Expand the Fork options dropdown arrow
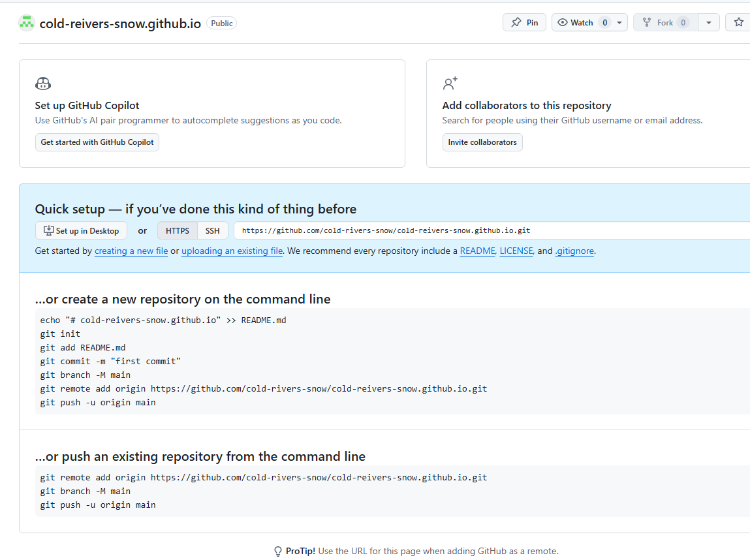This screenshot has height=560, width=750. point(709,22)
